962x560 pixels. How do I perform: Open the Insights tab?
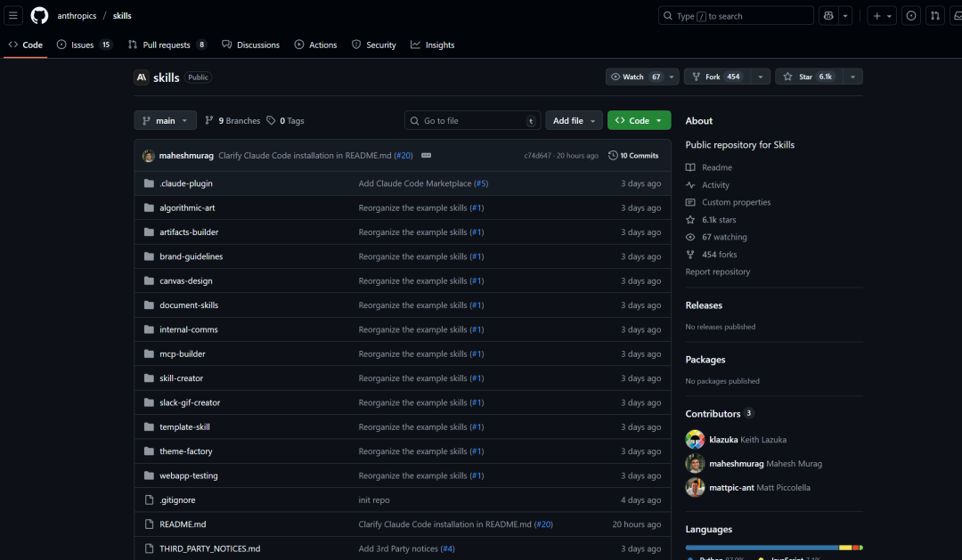pyautogui.click(x=433, y=45)
